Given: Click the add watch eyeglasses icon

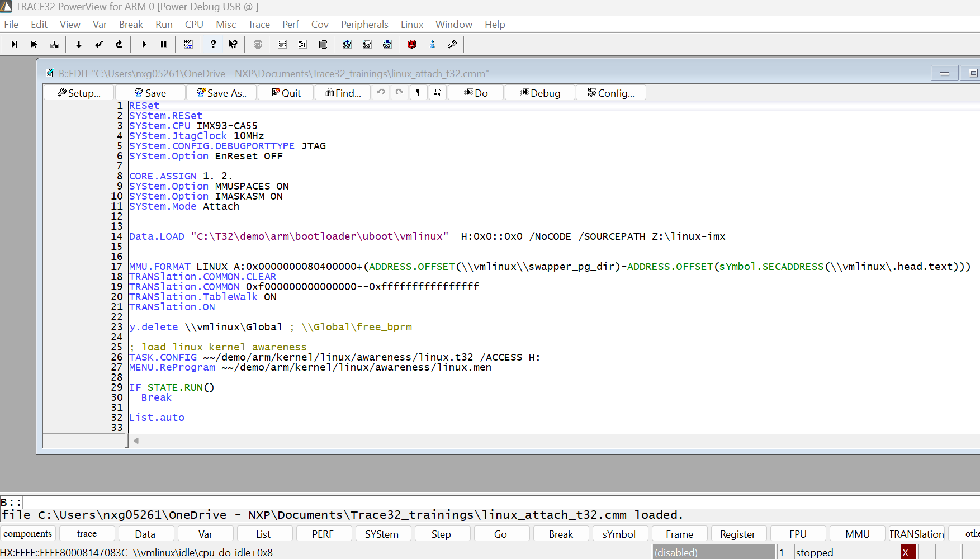Looking at the screenshot, I should point(347,44).
